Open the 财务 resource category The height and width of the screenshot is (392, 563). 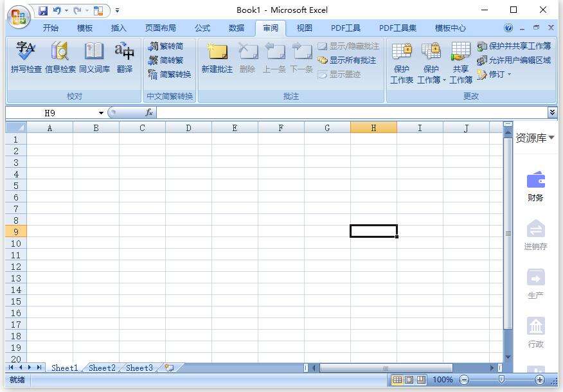coord(535,186)
